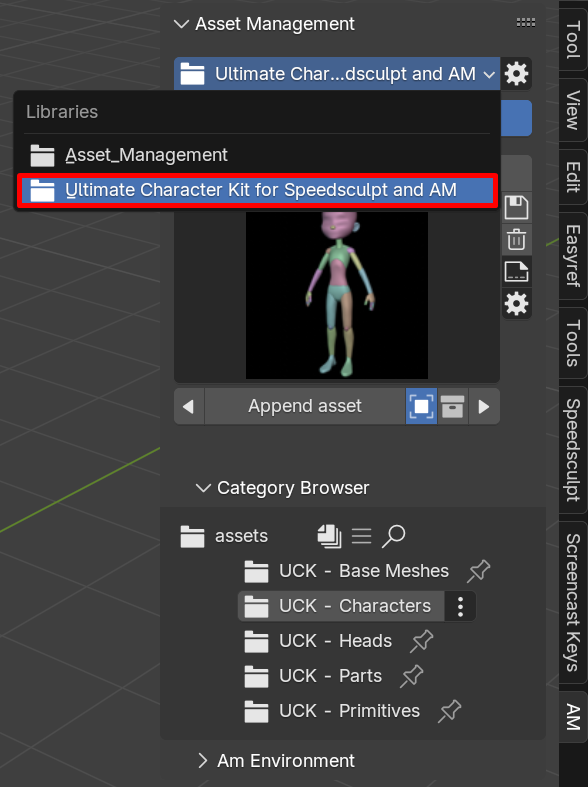Pin the UCK - Heads category

421,641
